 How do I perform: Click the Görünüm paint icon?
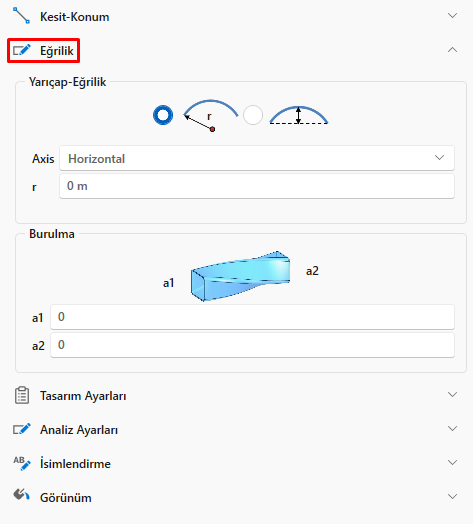tap(22, 495)
